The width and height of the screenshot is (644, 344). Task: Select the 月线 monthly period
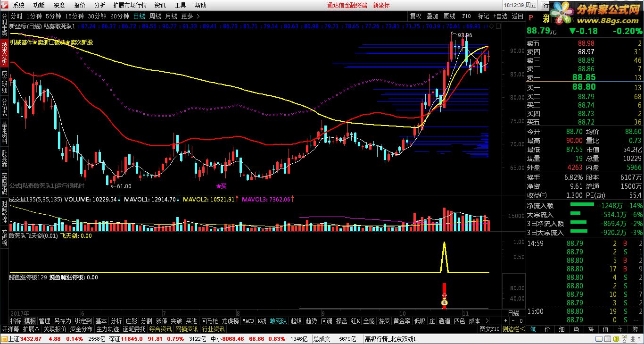click(171, 16)
